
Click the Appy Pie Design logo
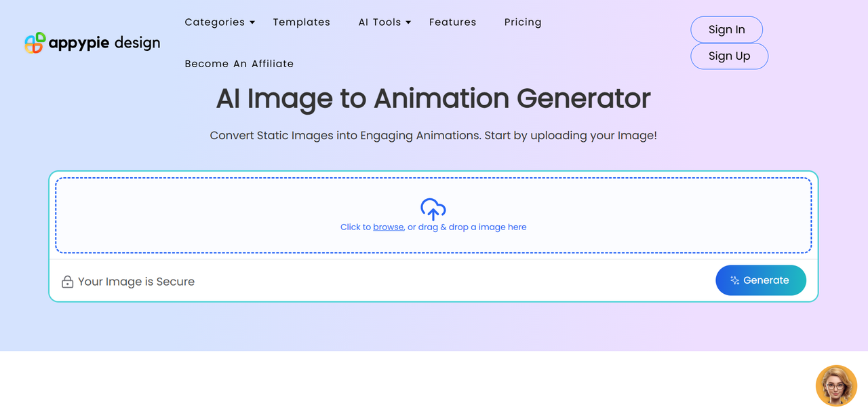coord(92,43)
